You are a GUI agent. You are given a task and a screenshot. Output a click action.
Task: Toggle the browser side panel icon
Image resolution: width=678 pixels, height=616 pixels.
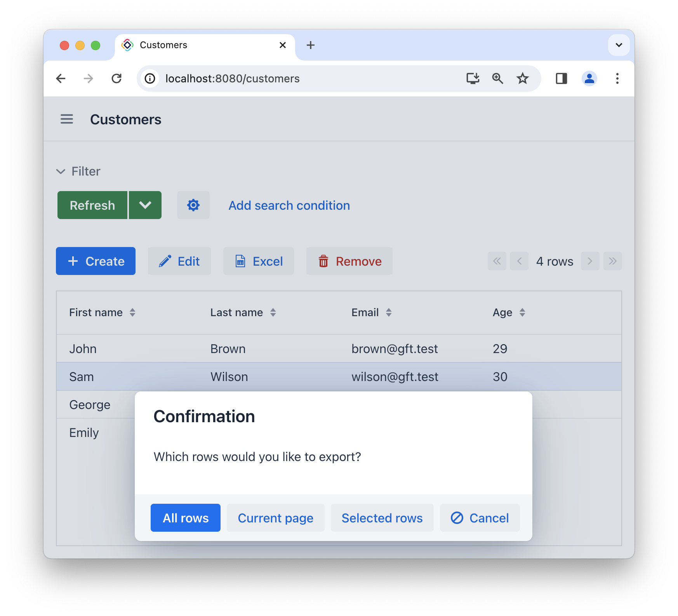pyautogui.click(x=561, y=78)
